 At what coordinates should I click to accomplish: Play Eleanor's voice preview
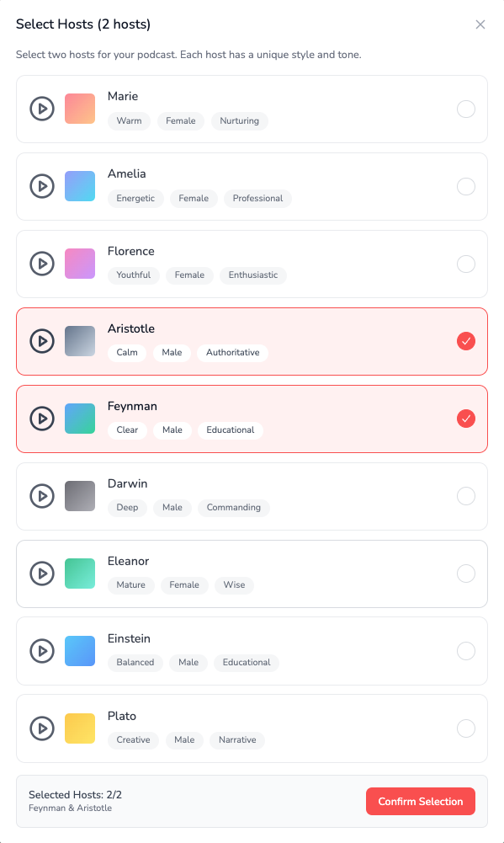(x=42, y=574)
